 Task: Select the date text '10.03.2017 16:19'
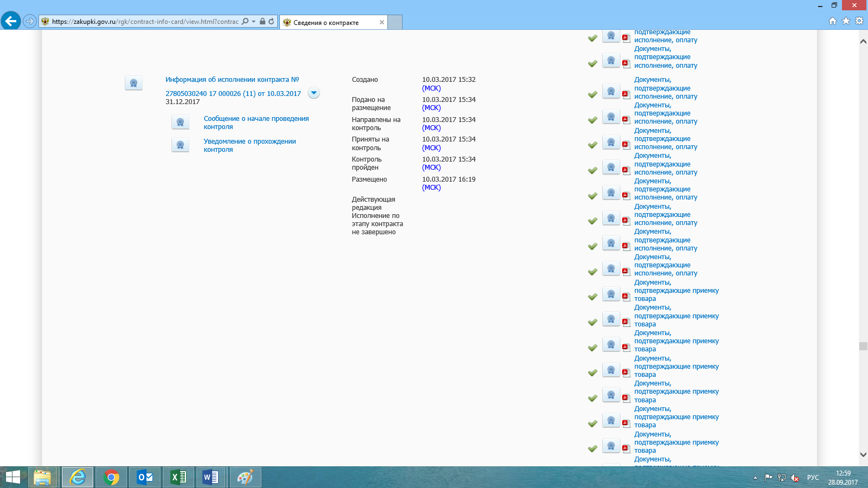tap(449, 179)
